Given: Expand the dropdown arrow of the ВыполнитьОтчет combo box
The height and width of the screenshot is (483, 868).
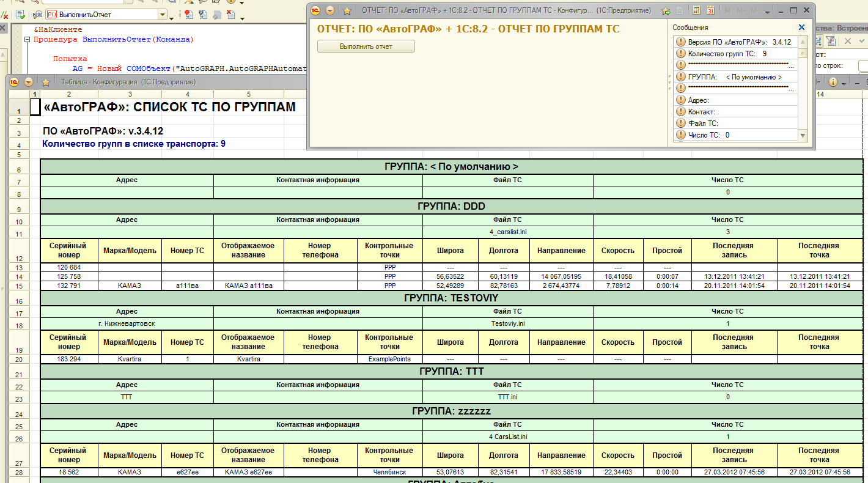Looking at the screenshot, I should click(x=163, y=14).
